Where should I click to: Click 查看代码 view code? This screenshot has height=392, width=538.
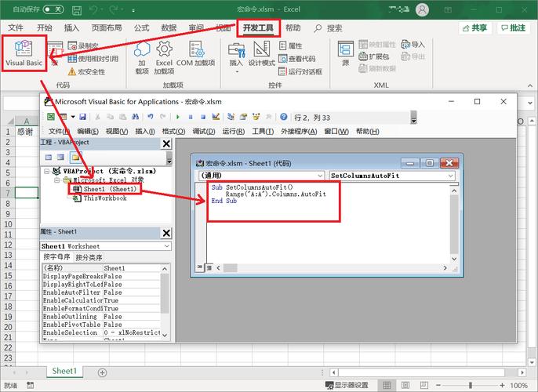(297, 59)
